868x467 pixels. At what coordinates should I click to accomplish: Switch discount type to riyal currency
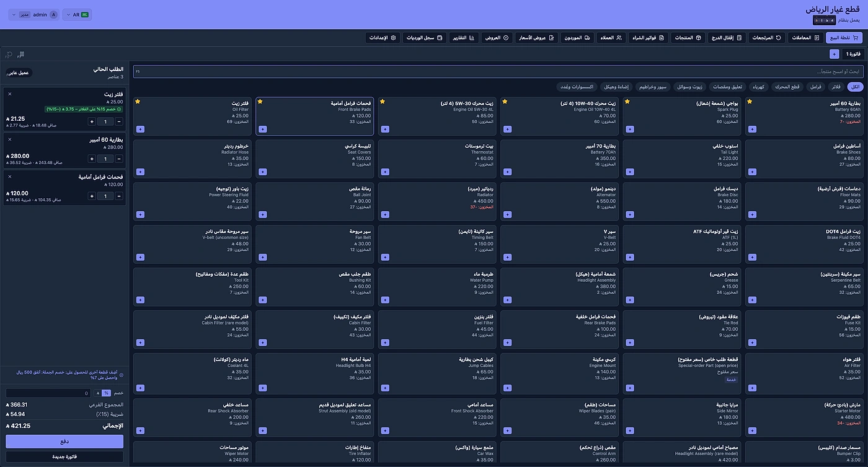point(97,393)
